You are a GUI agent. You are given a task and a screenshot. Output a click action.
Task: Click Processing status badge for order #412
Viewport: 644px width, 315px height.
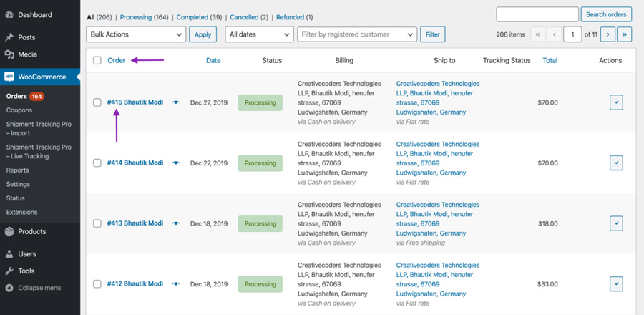[x=260, y=284]
